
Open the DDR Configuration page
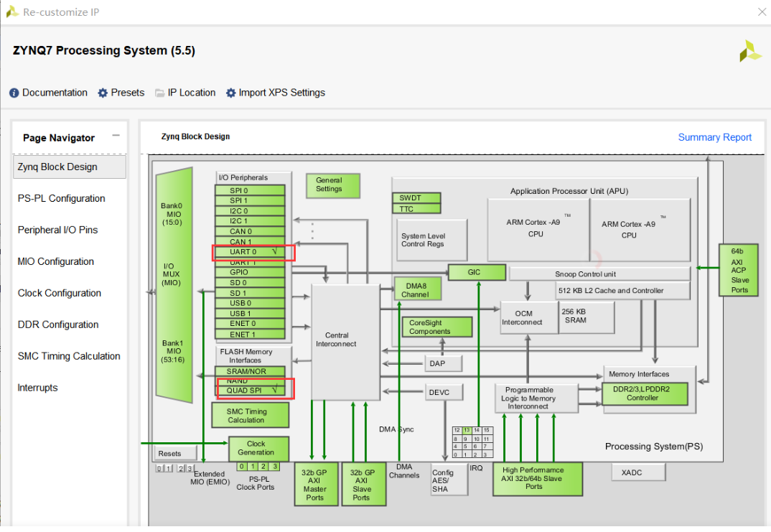pyautogui.click(x=57, y=325)
